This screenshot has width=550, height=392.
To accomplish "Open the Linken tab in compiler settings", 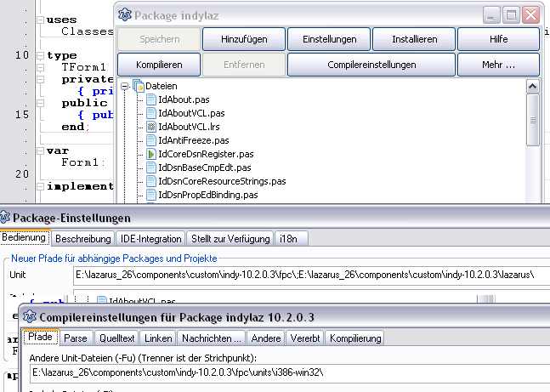I will coord(157,338).
